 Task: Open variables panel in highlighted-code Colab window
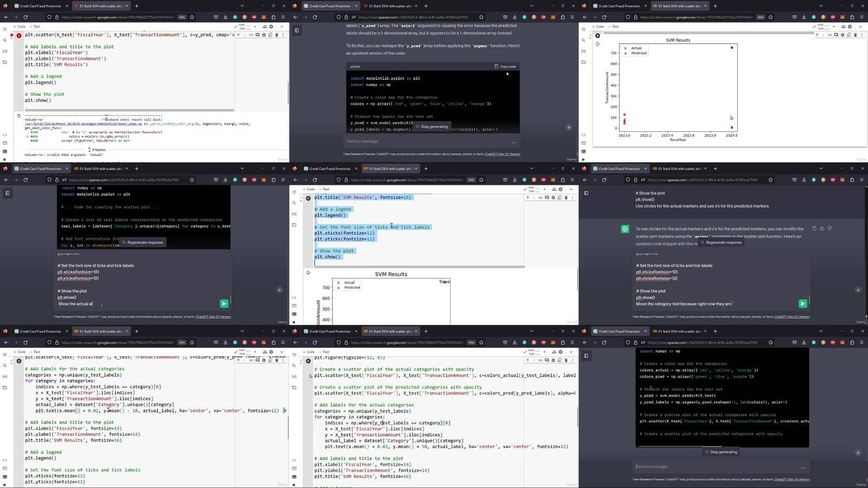coord(294,214)
